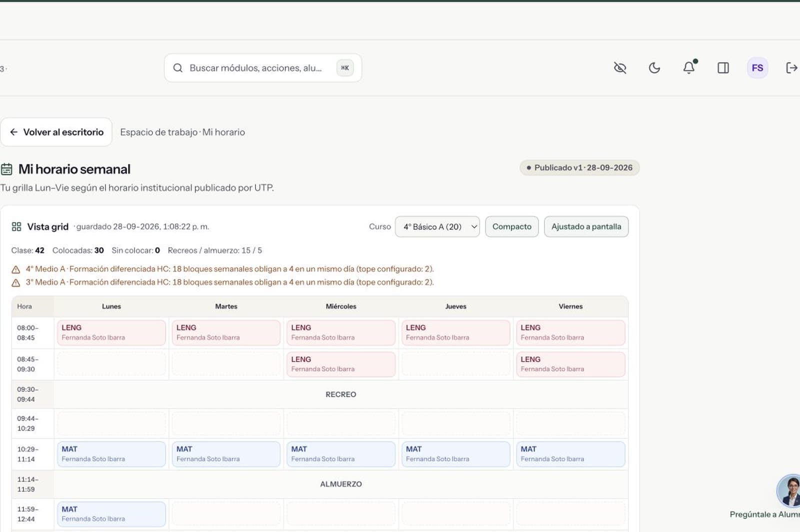Select Ajustado a pantalla view
Viewport: 800px width, 532px height.
click(586, 226)
